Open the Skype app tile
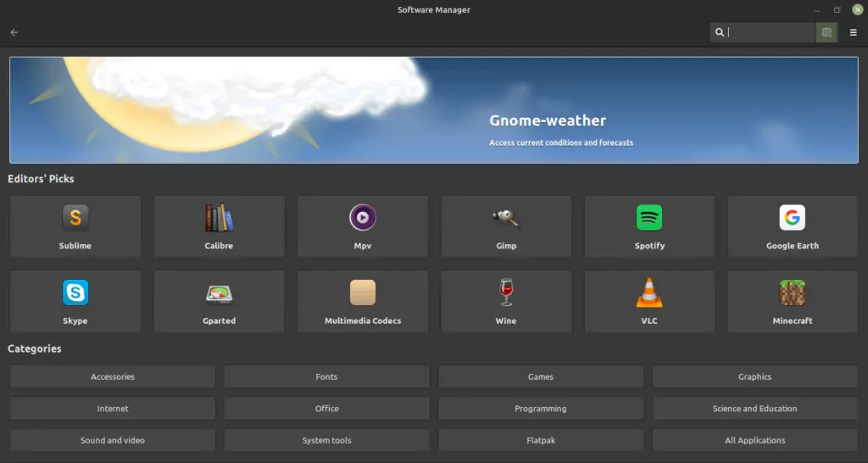The height and width of the screenshot is (463, 868). click(x=75, y=302)
